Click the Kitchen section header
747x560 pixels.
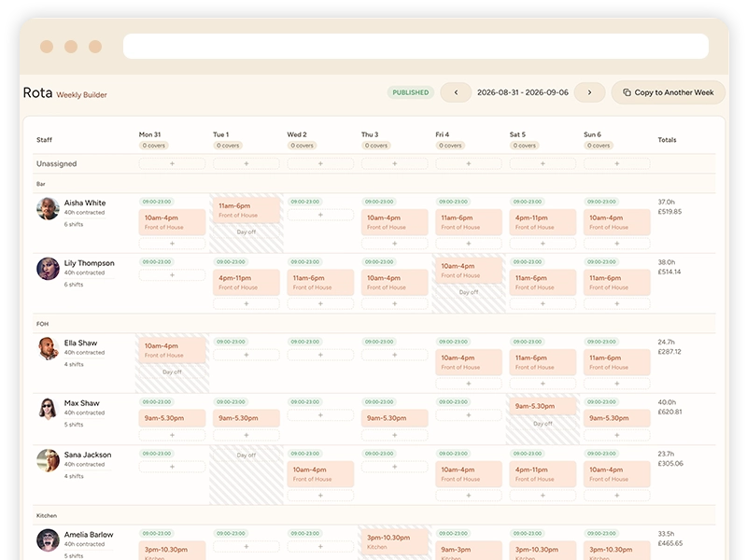click(374, 516)
